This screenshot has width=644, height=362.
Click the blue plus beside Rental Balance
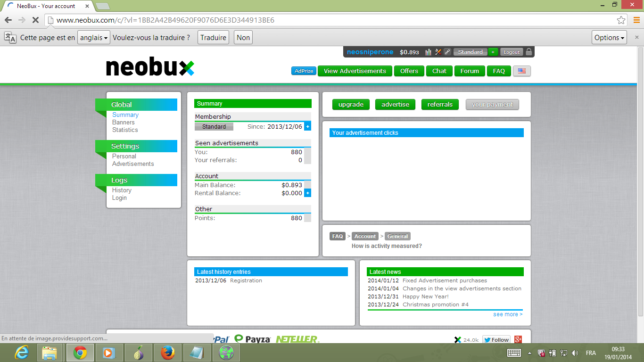[307, 193]
